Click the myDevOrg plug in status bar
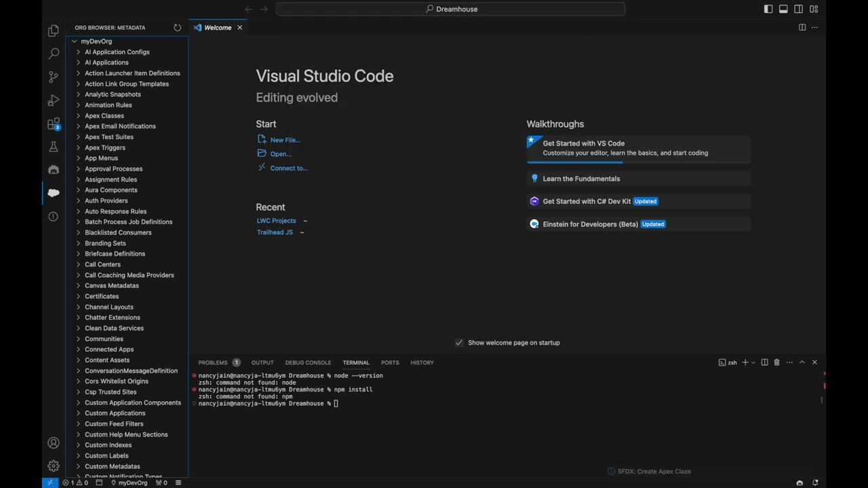The height and width of the screenshot is (488, 868). pyautogui.click(x=130, y=483)
